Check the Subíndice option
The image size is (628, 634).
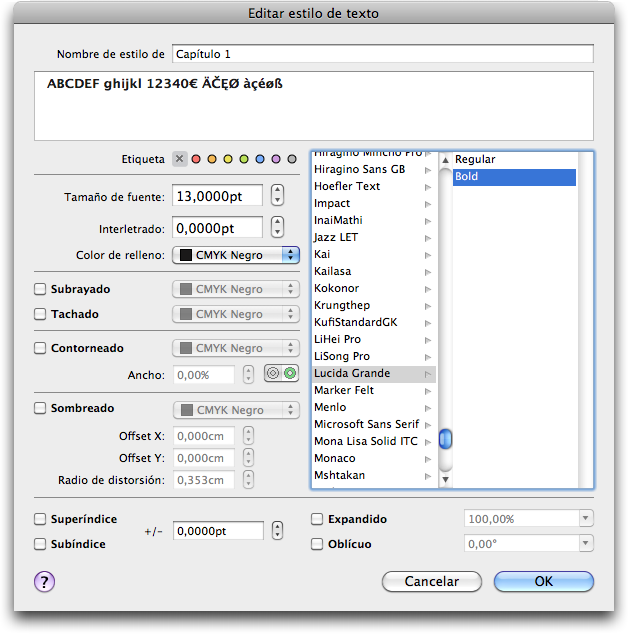click(x=40, y=544)
